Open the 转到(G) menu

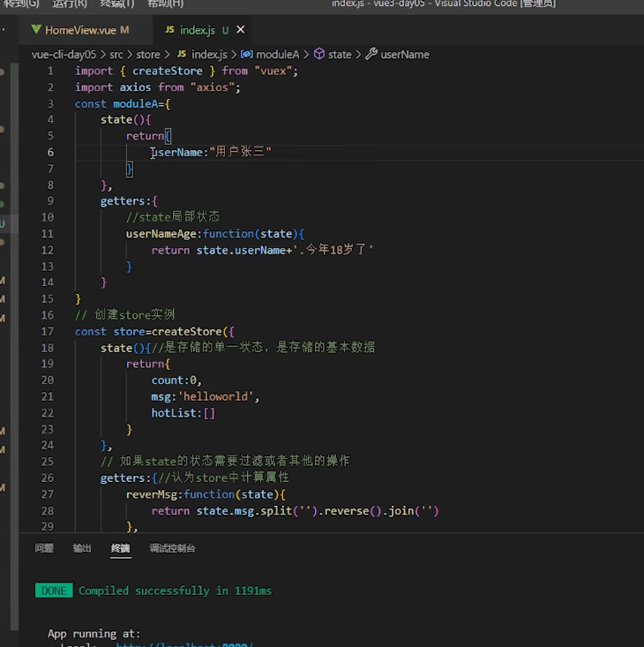pos(21,4)
